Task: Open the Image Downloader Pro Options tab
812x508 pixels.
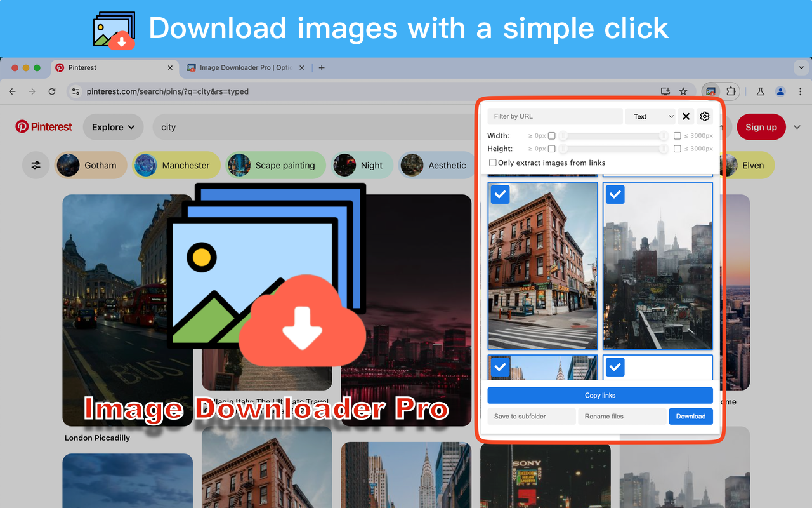Action: pos(244,68)
